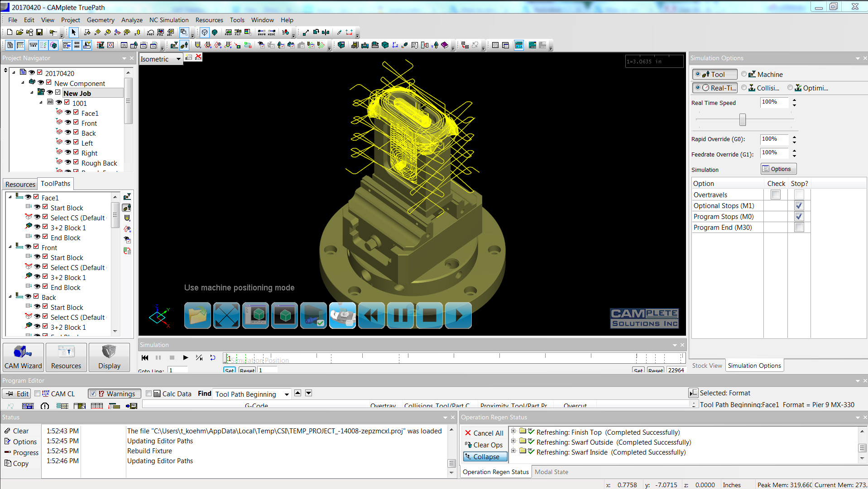
Task: Expand the Refreshing: Swarf Outside entry
Action: (513, 441)
